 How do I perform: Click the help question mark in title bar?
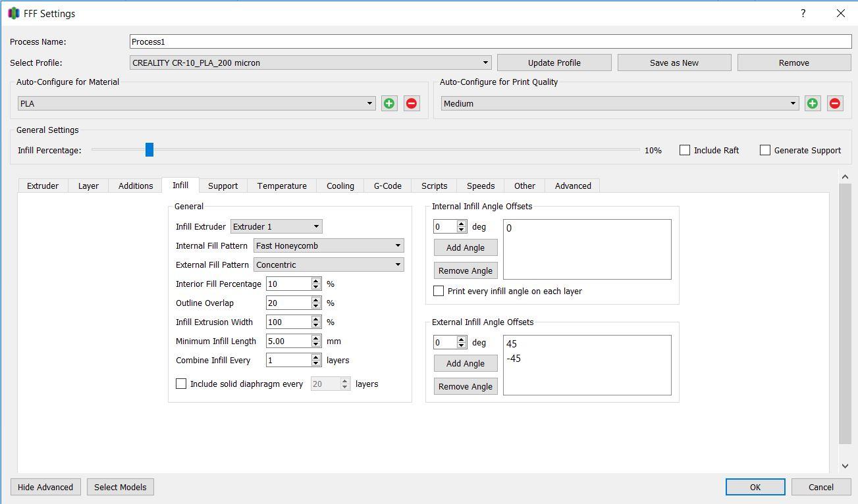tap(803, 13)
